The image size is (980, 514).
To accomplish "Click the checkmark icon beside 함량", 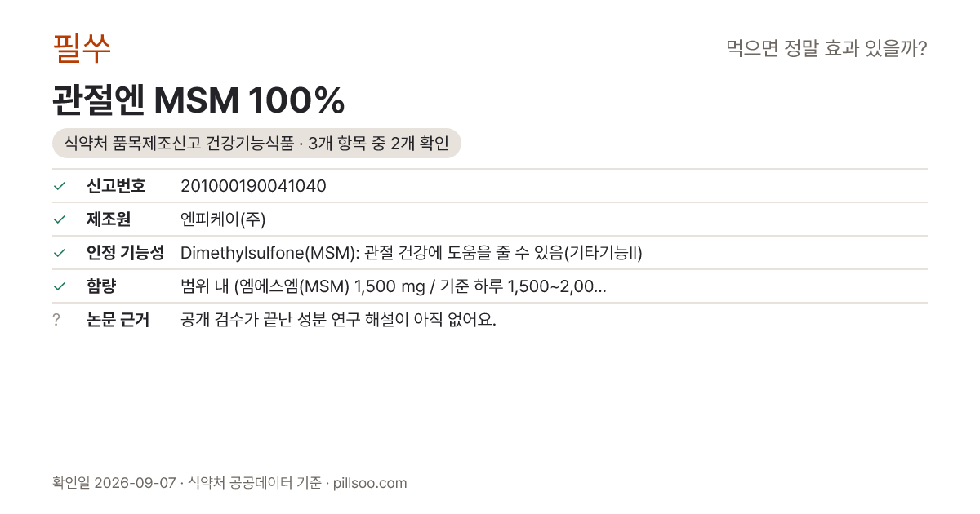I will (59, 286).
